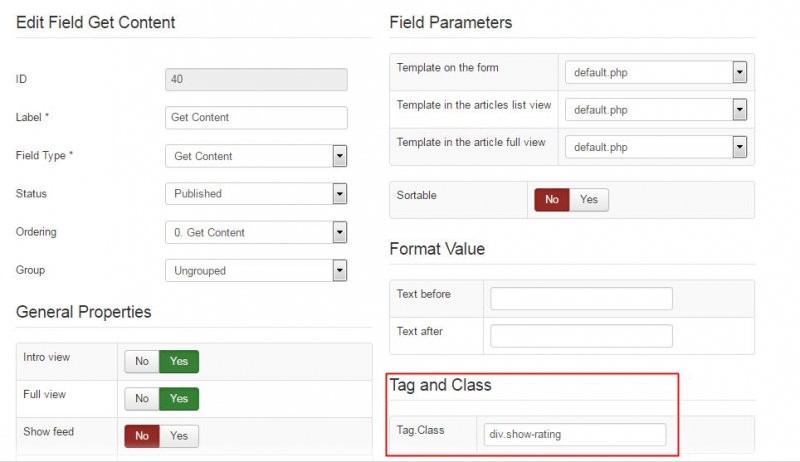Screen dimensions: 800x462
Task: Set Full view to Yes
Action: [179, 399]
